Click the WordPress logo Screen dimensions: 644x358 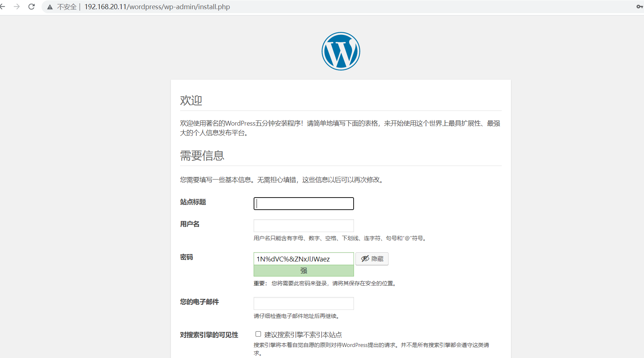tap(341, 51)
